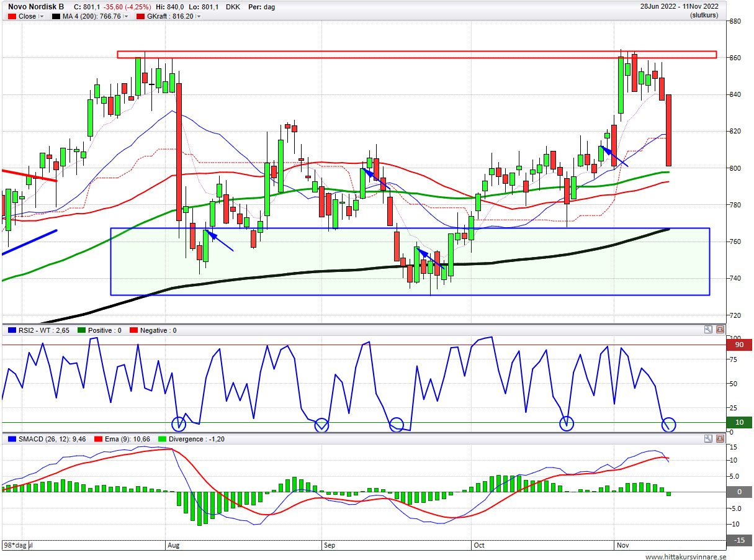
Task: Close the RSI2 indicator panel
Action: click(x=720, y=330)
